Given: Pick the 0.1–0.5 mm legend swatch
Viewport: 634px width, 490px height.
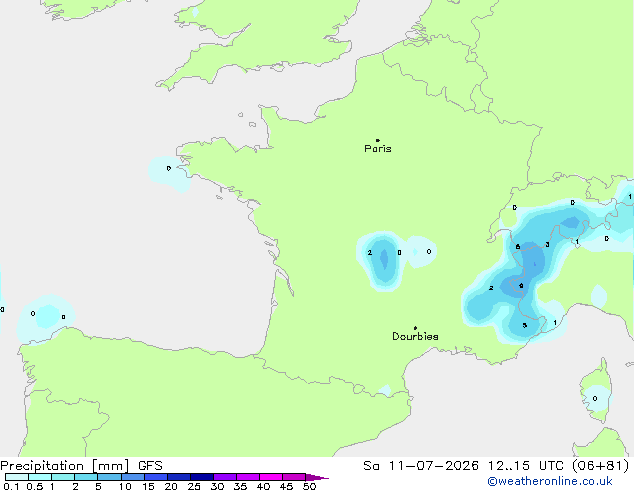Looking at the screenshot, I should [x=17, y=477].
